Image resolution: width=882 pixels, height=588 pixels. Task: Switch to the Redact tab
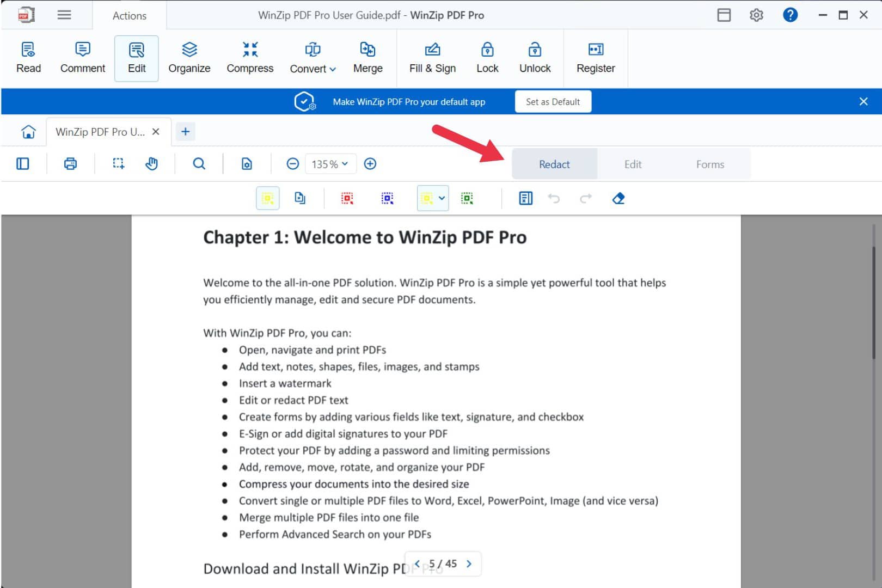pyautogui.click(x=554, y=164)
